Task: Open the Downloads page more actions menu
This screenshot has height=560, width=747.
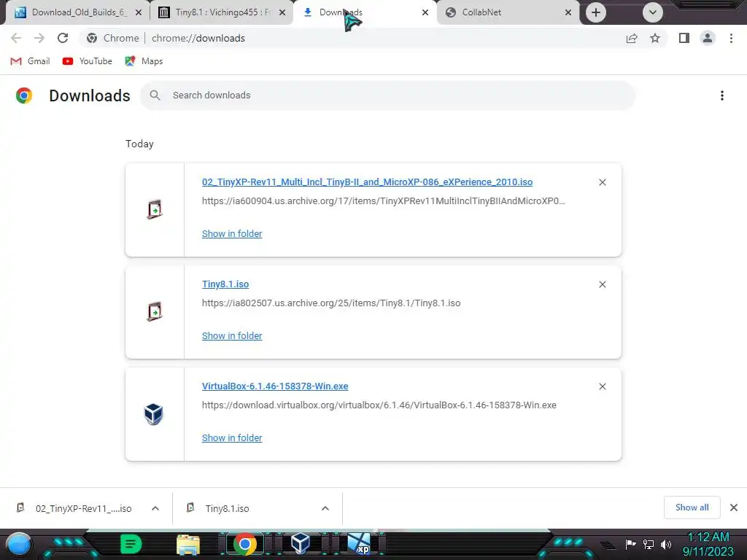Action: (721, 96)
